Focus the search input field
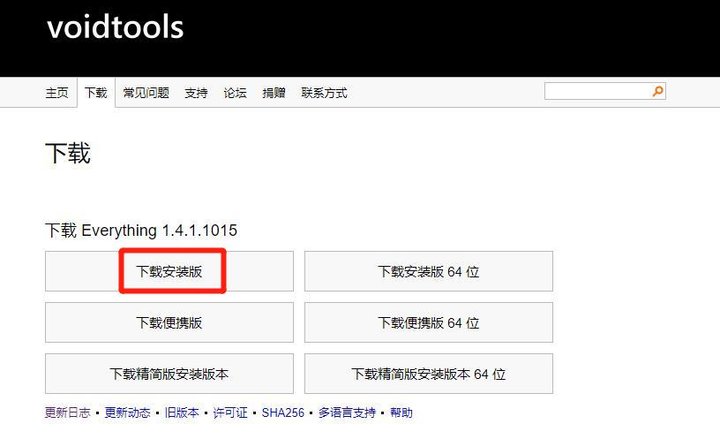 [596, 91]
